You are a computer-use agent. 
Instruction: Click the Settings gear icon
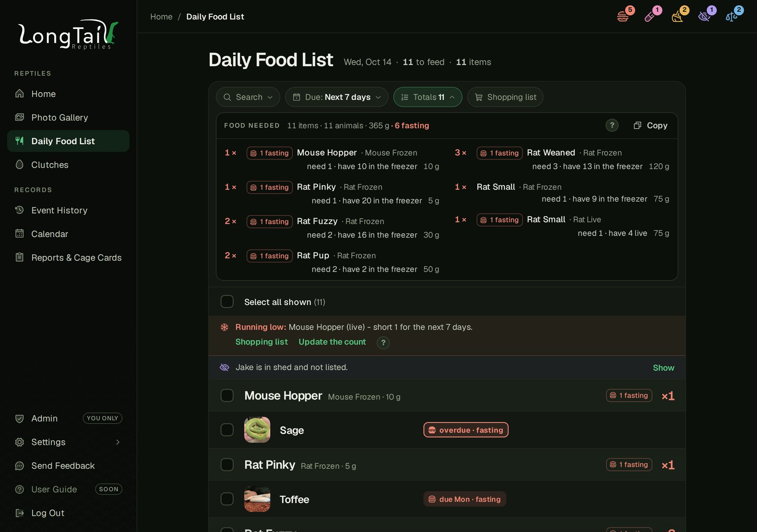pos(19,442)
